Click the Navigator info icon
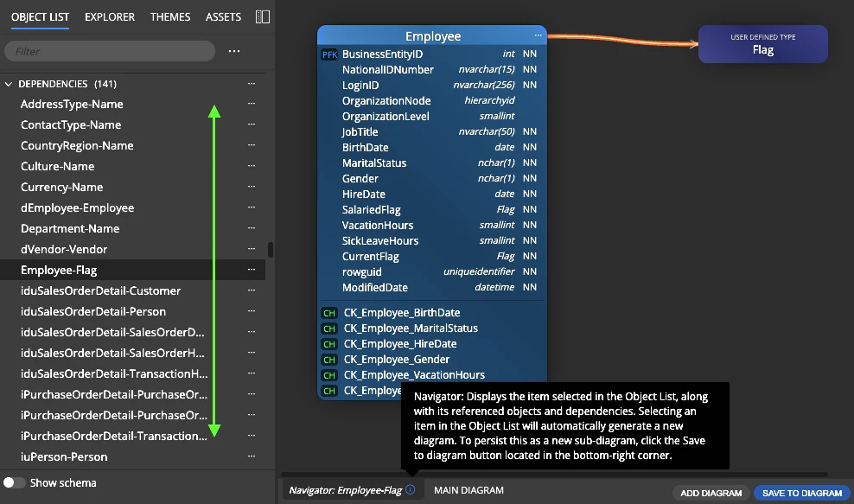Screen dimensions: 854x504 coord(410,490)
